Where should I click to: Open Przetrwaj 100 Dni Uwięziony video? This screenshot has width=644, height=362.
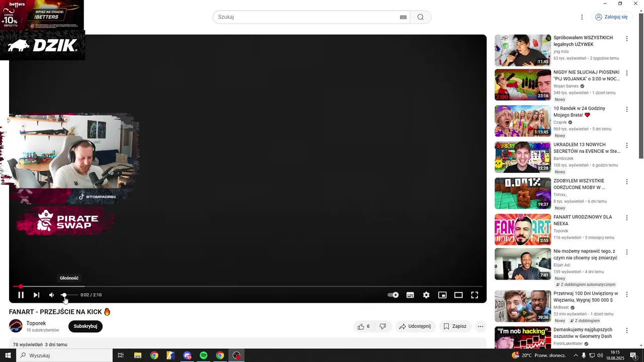(523, 306)
